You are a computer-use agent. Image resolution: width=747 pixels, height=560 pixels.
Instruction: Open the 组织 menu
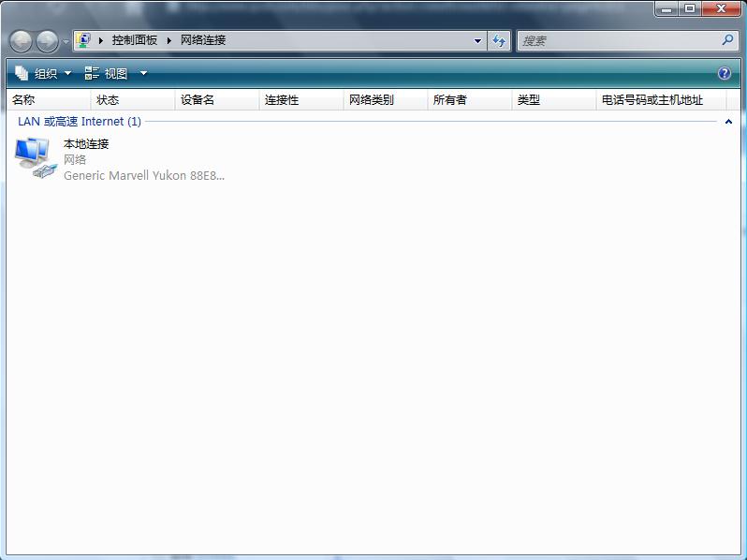pos(43,73)
